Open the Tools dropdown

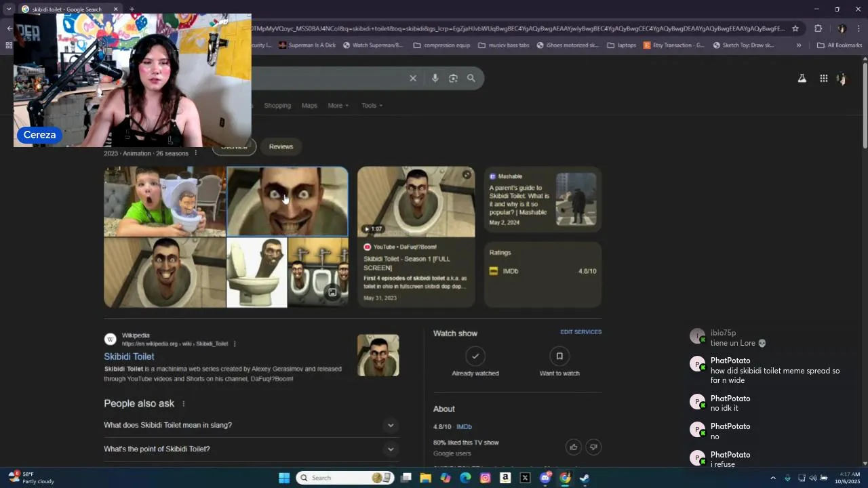372,106
